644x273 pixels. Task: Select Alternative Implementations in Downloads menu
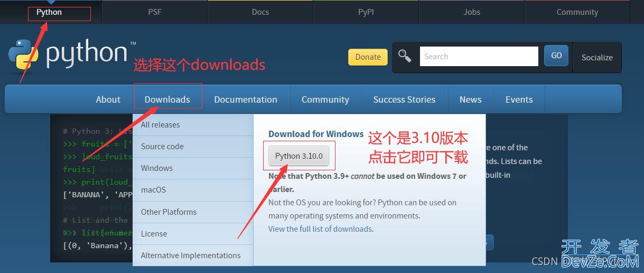click(193, 255)
